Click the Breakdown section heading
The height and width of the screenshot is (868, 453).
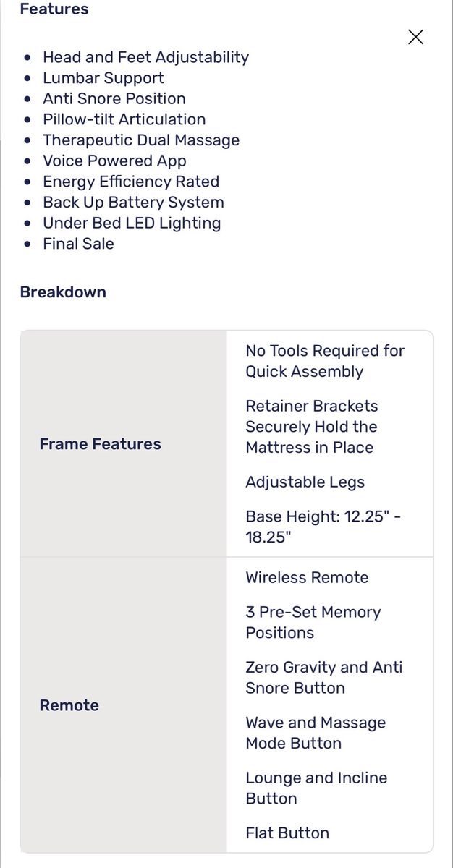pyautogui.click(x=63, y=292)
